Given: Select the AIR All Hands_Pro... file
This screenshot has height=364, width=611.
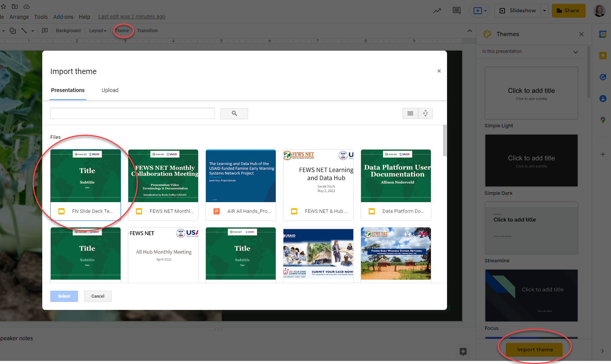Looking at the screenshot, I should [x=241, y=185].
